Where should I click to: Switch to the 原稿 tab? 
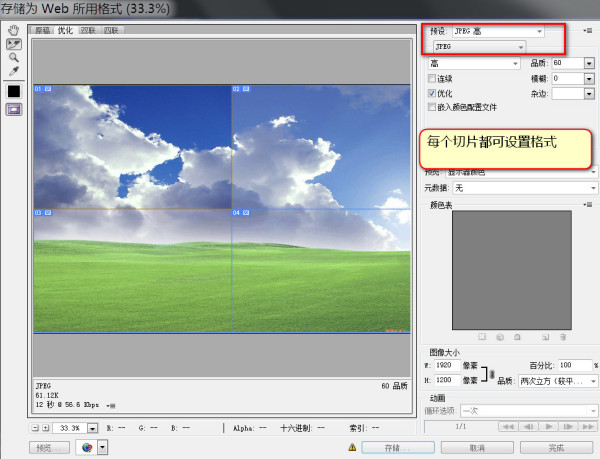coord(42,30)
